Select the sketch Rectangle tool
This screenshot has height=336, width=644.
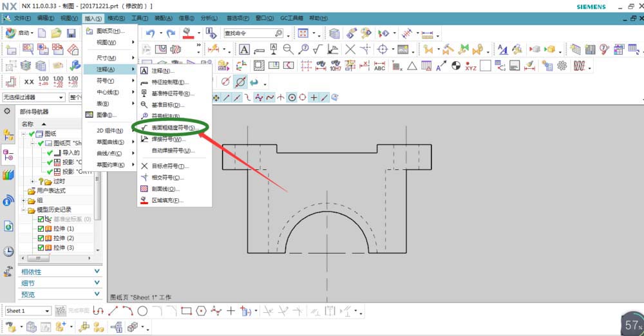[x=187, y=311]
